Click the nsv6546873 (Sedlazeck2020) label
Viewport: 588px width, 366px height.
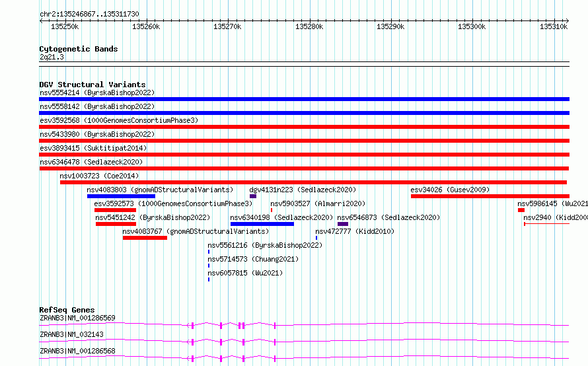pyautogui.click(x=388, y=217)
